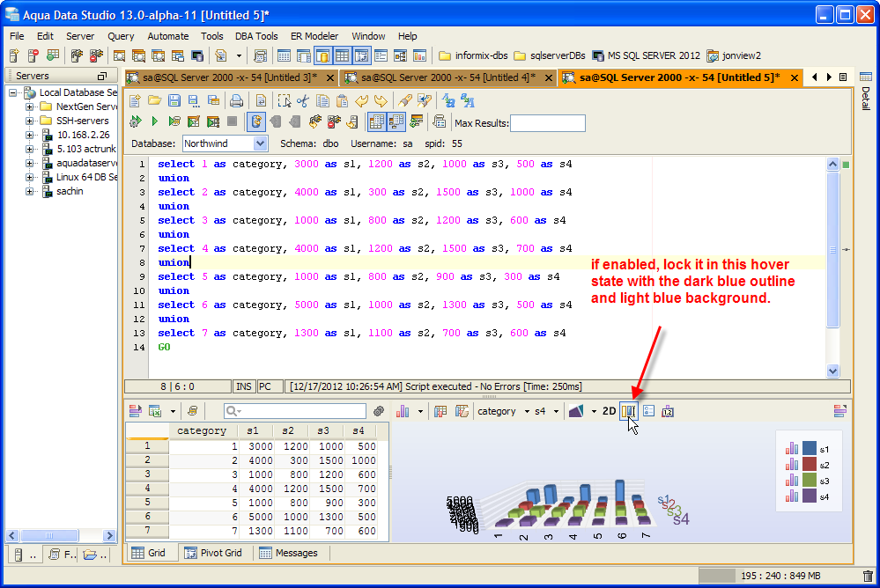Click the results search field
The image size is (880, 588).
[295, 411]
